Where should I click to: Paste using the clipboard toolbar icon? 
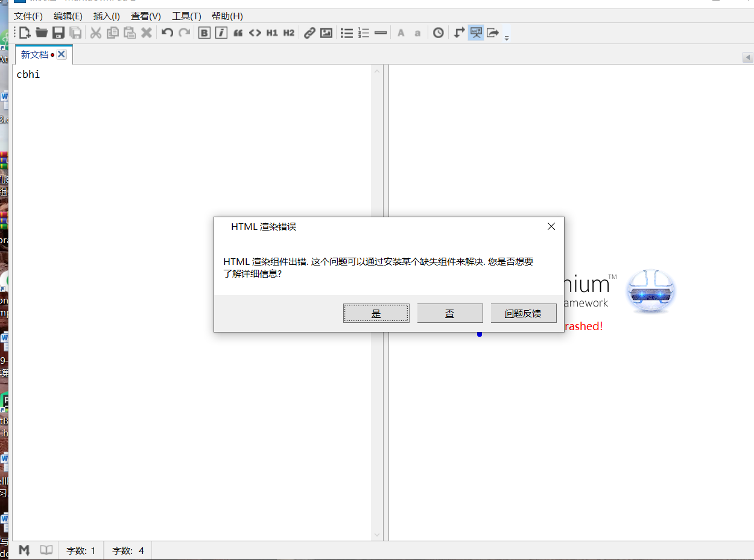tap(130, 33)
